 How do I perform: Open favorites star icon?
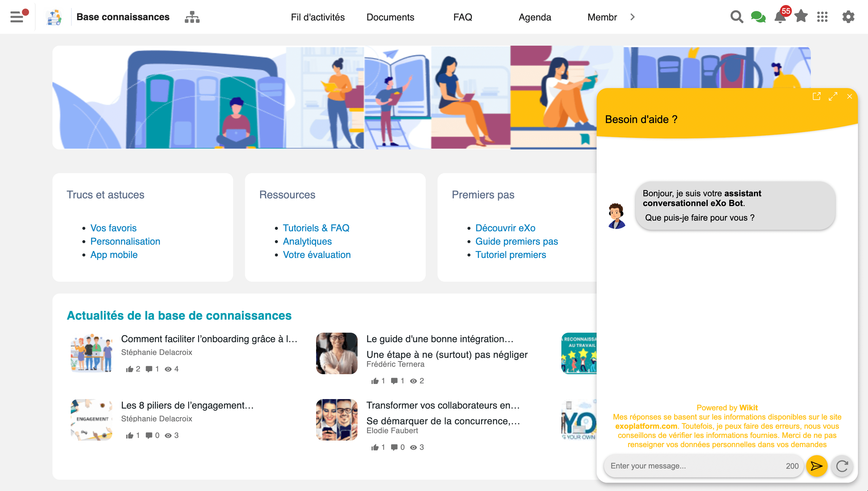[x=801, y=16]
